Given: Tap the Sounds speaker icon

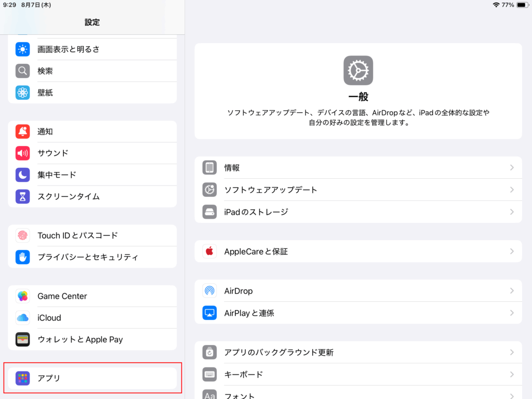Looking at the screenshot, I should tap(22, 153).
